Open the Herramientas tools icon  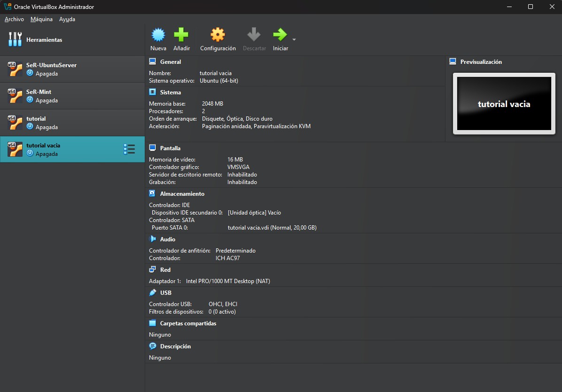tap(15, 39)
